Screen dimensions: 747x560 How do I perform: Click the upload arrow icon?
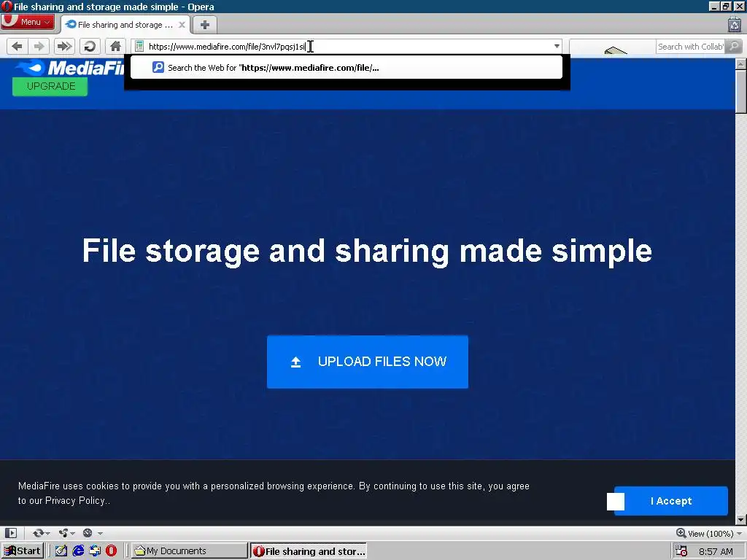296,362
